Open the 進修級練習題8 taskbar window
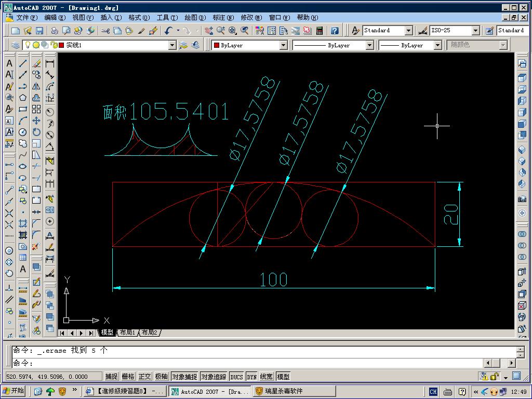532x399 pixels. (125, 392)
